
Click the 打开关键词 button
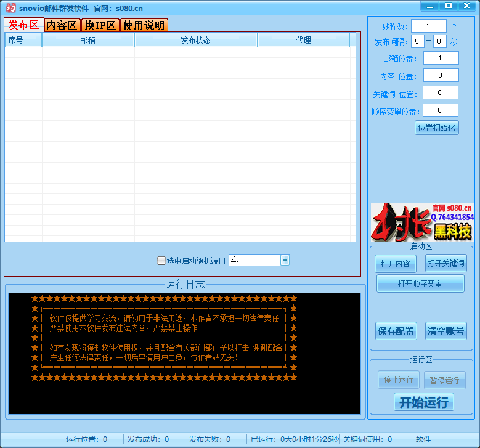point(446,263)
